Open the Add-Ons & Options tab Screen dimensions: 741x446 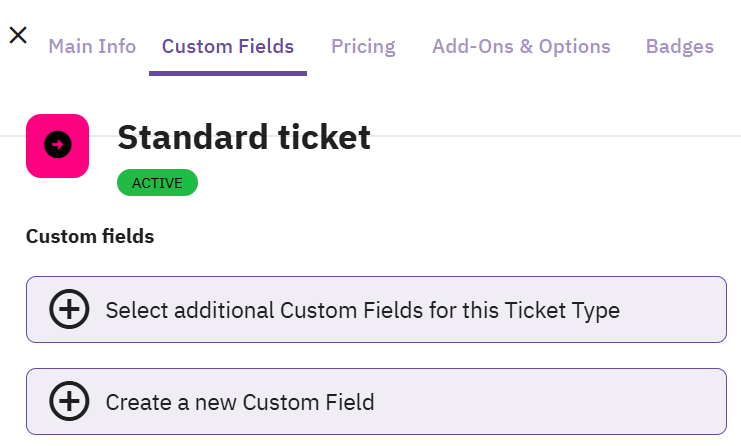tap(521, 46)
